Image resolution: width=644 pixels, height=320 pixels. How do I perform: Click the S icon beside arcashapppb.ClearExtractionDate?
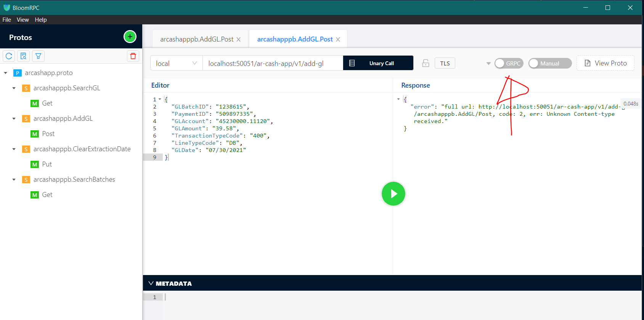pos(26,149)
